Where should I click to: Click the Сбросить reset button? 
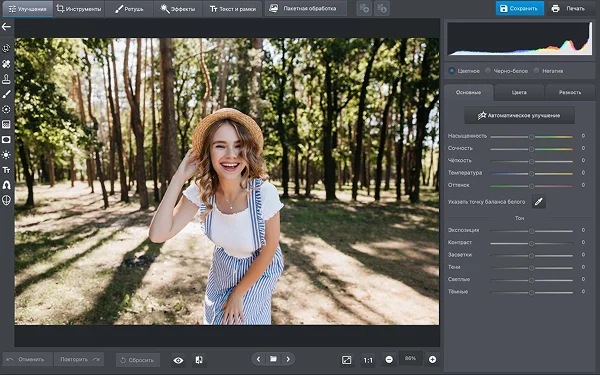point(137,360)
